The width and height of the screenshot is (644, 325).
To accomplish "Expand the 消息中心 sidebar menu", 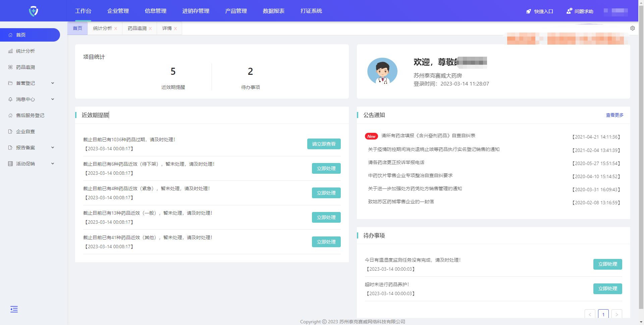I will click(53, 99).
